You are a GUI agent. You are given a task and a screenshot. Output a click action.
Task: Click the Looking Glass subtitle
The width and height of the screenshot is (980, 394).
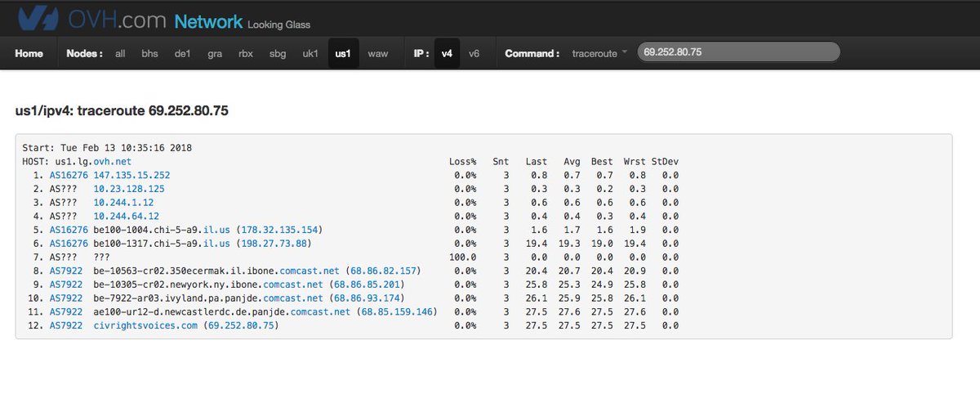point(278,25)
